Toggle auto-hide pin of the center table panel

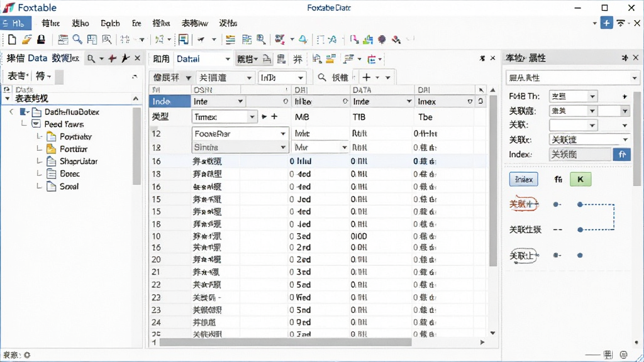482,58
